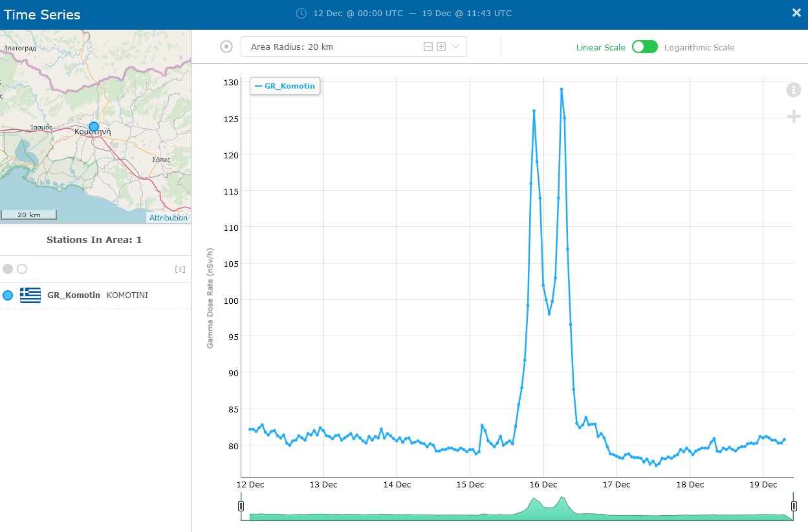
Task: Close the Time Series panel
Action: 796,13
